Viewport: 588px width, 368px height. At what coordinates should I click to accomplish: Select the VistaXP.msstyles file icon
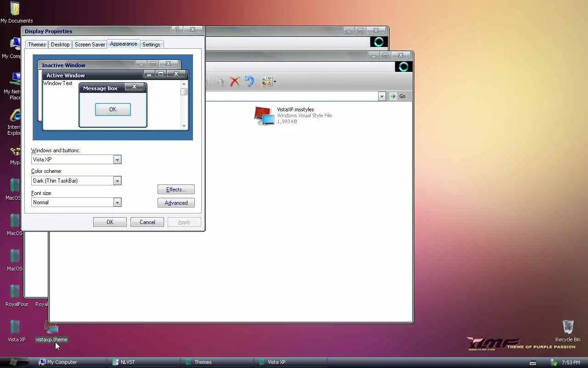(x=264, y=116)
